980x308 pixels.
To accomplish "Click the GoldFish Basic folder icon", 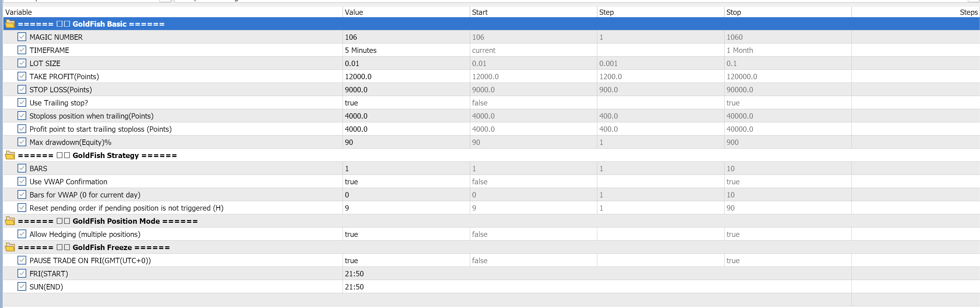I will (10, 24).
